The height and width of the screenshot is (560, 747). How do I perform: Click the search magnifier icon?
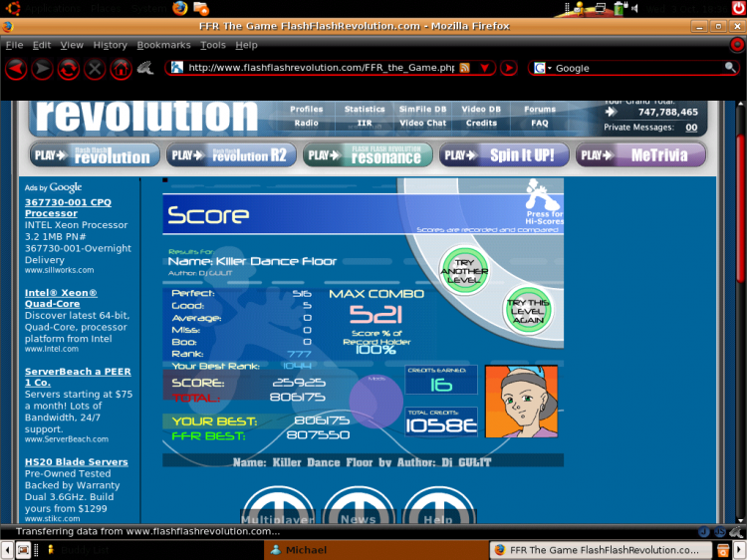[x=730, y=67]
